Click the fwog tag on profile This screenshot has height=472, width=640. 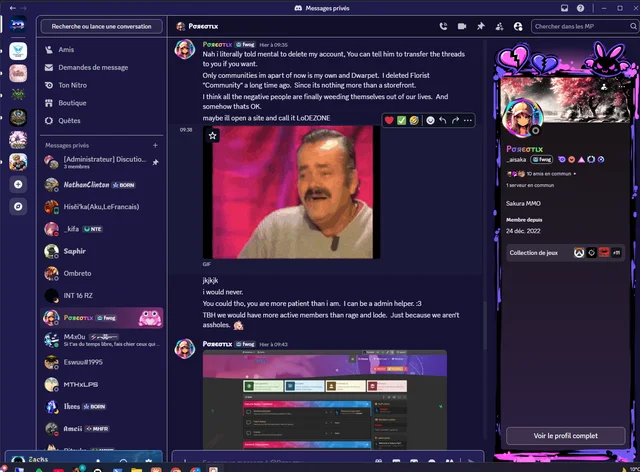[x=542, y=160]
